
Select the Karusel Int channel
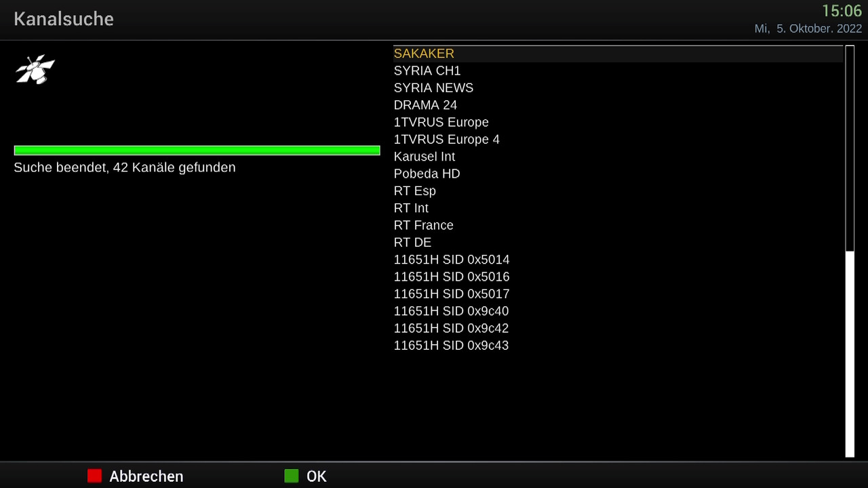click(x=618, y=157)
